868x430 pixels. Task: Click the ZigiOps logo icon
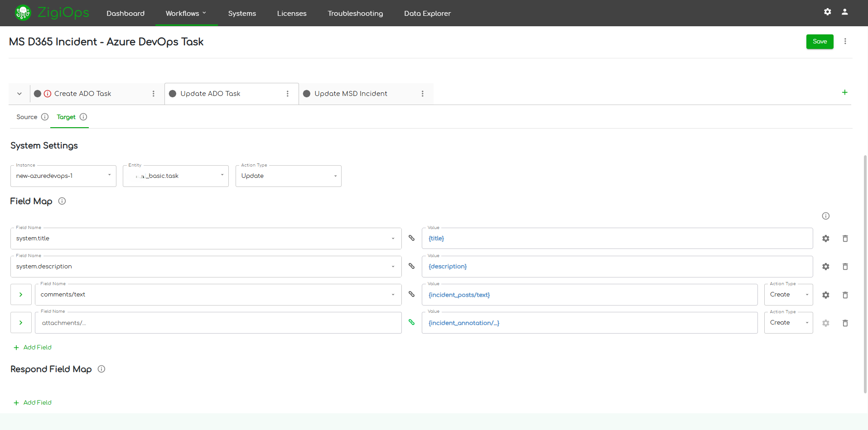23,13
